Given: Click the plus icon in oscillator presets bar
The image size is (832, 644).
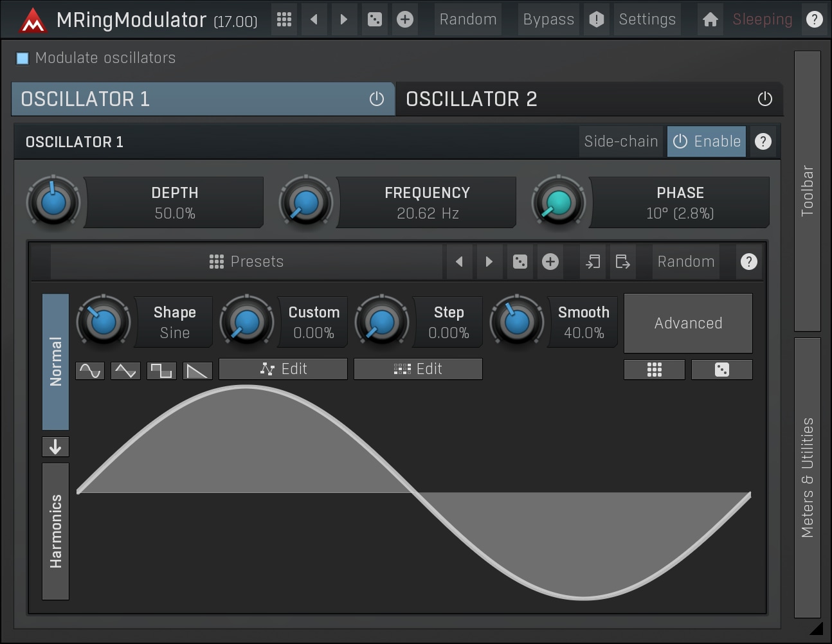Looking at the screenshot, I should click(x=550, y=262).
